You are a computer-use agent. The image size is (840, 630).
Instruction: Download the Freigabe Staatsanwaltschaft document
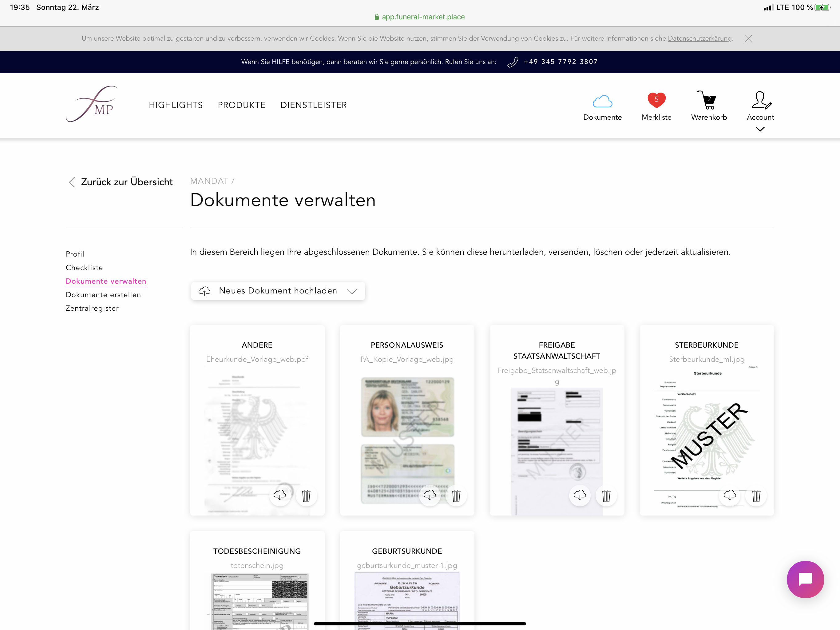pyautogui.click(x=580, y=495)
